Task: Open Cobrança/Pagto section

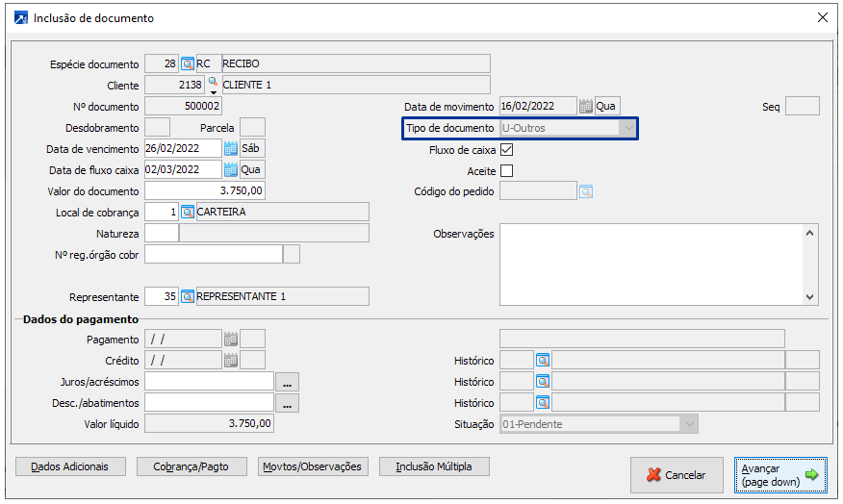Action: (x=192, y=466)
